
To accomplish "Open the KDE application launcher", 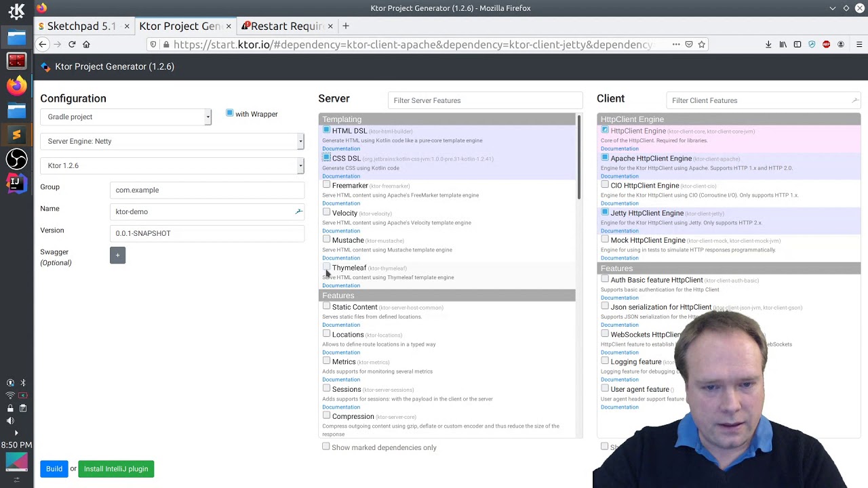I will [16, 11].
